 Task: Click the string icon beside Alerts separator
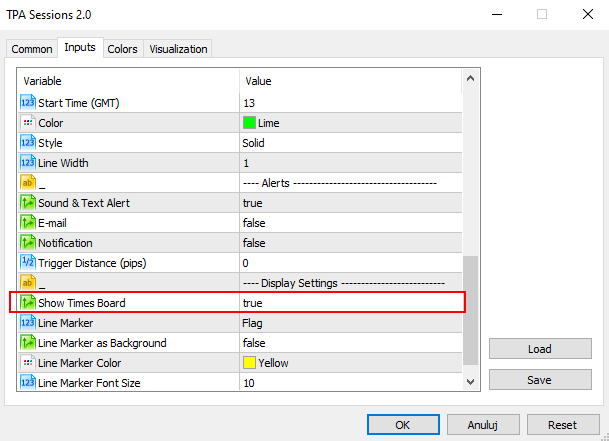(x=28, y=183)
